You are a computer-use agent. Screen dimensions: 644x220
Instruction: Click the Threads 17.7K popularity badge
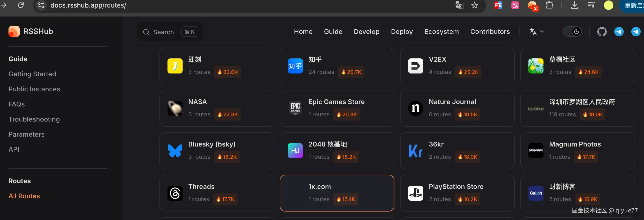tap(225, 199)
